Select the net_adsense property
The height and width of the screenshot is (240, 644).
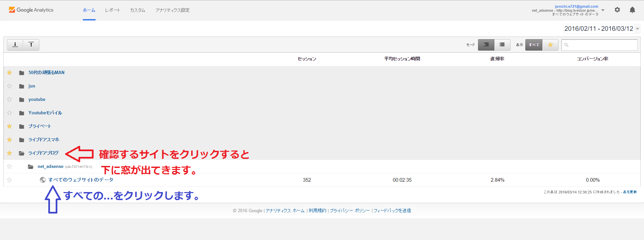click(50, 167)
